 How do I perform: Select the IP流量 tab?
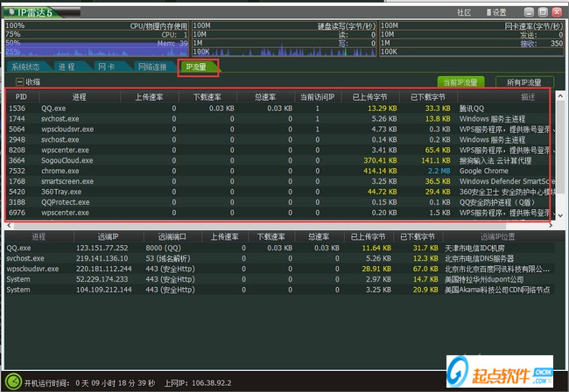[197, 66]
